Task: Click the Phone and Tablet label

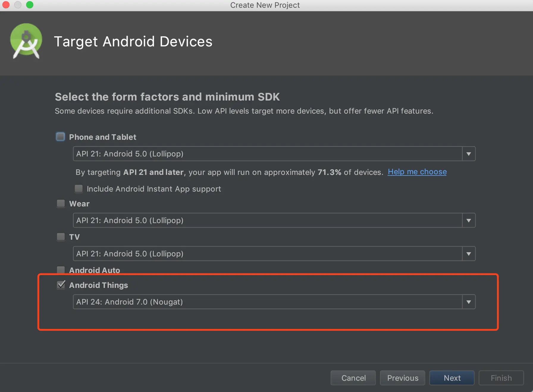Action: tap(103, 137)
